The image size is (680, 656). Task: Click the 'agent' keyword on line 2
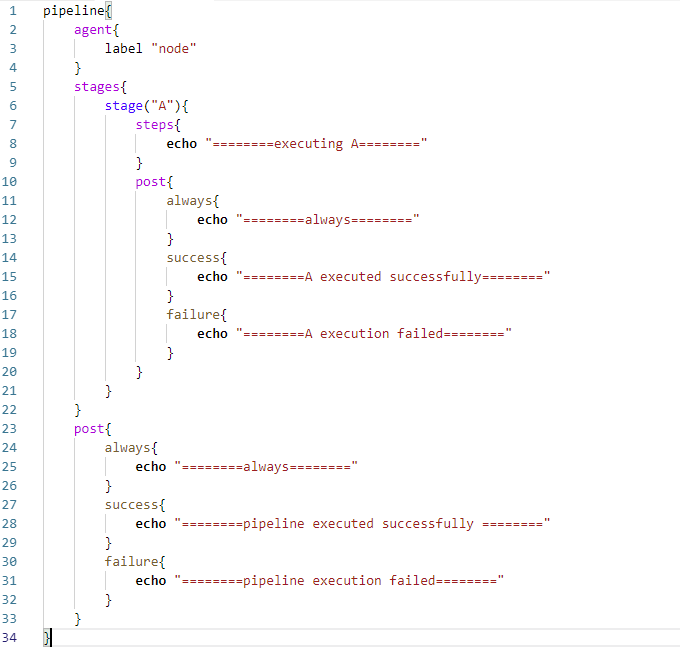pyautogui.click(x=93, y=29)
